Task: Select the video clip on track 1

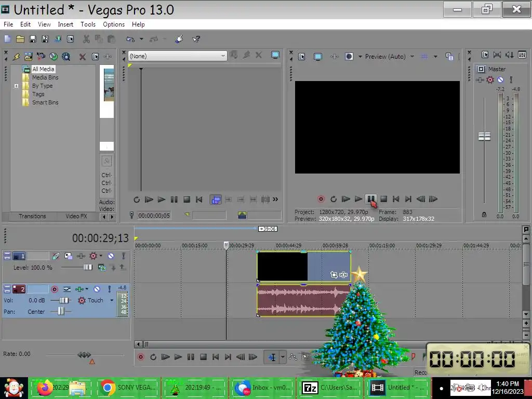Action: 303,267
